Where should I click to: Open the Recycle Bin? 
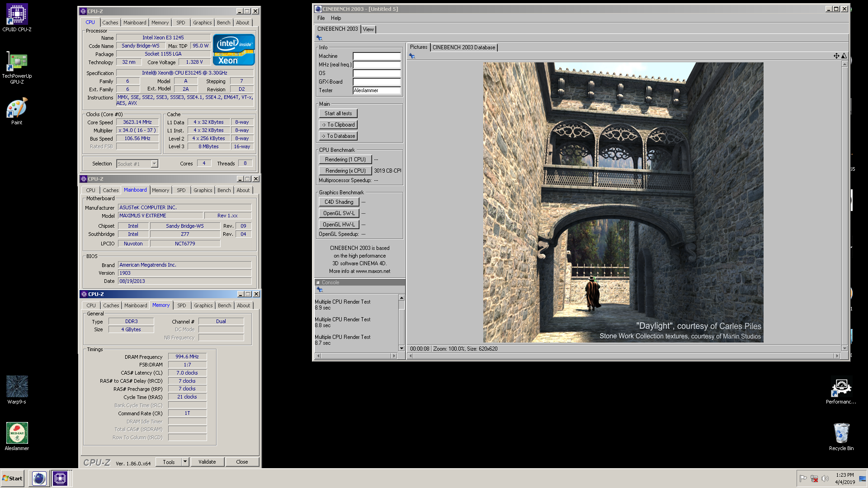(x=841, y=436)
